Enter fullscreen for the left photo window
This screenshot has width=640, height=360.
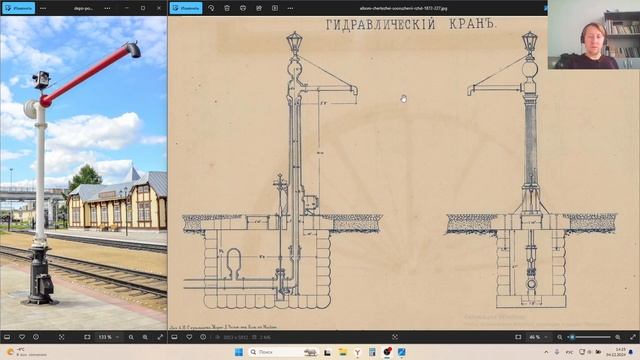tap(160, 337)
